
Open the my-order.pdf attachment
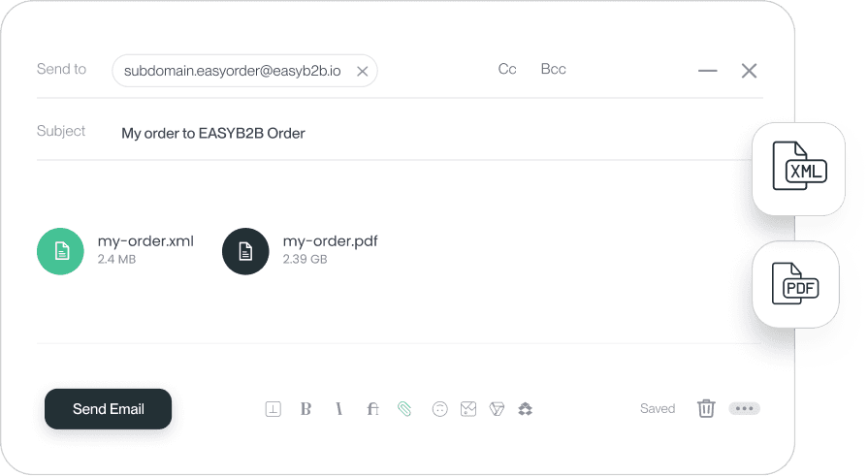(x=300, y=251)
